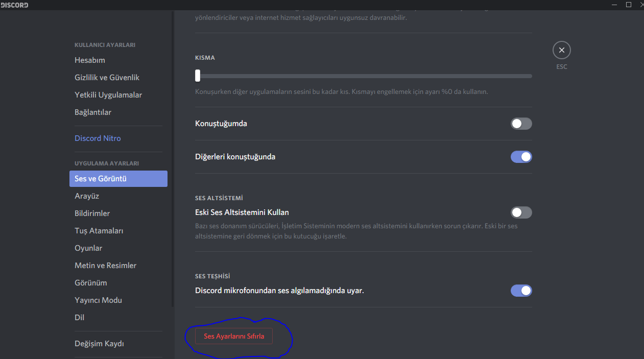Click the KULLANICI AYARLARI sidebar heading
Screen dimensions: 644x359
click(x=105, y=45)
